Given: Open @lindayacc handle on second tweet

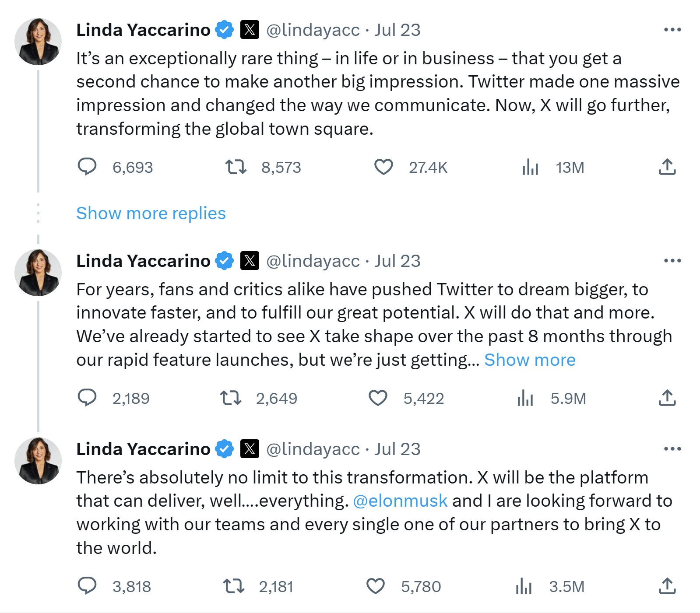Looking at the screenshot, I should pyautogui.click(x=313, y=261).
